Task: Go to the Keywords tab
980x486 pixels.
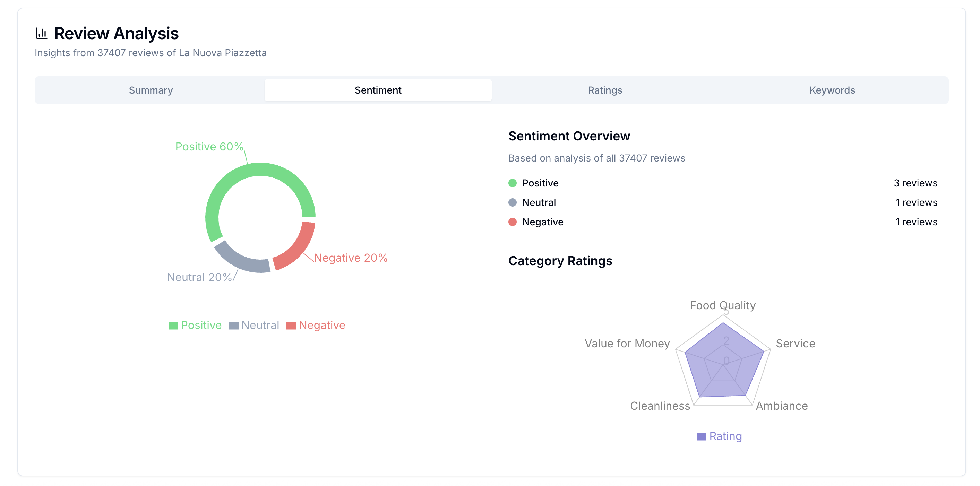Action: point(832,90)
